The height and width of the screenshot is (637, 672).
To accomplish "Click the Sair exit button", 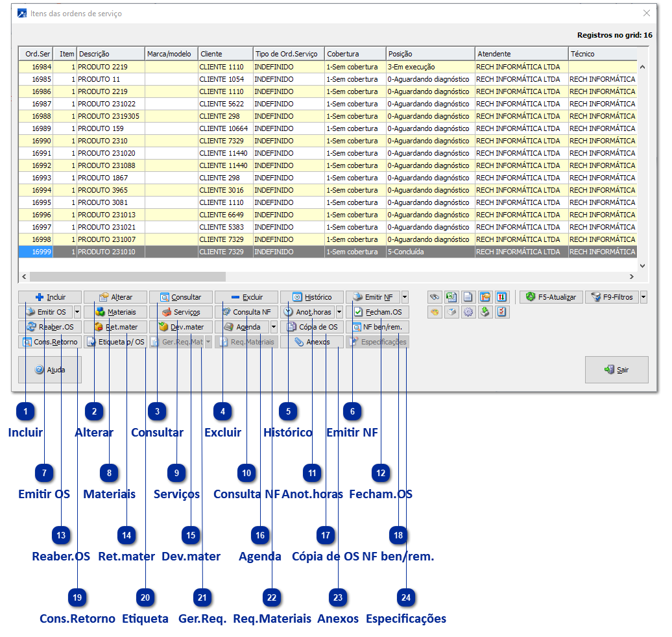I will [616, 370].
